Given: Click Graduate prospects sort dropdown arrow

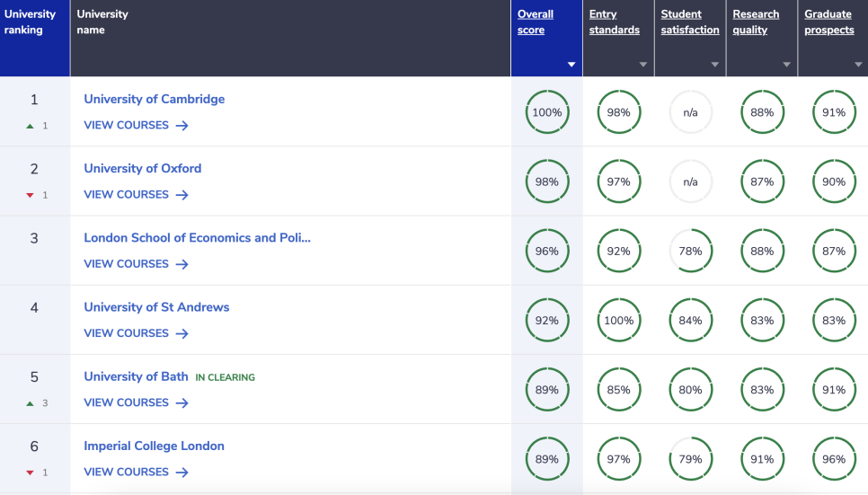Looking at the screenshot, I should (858, 65).
